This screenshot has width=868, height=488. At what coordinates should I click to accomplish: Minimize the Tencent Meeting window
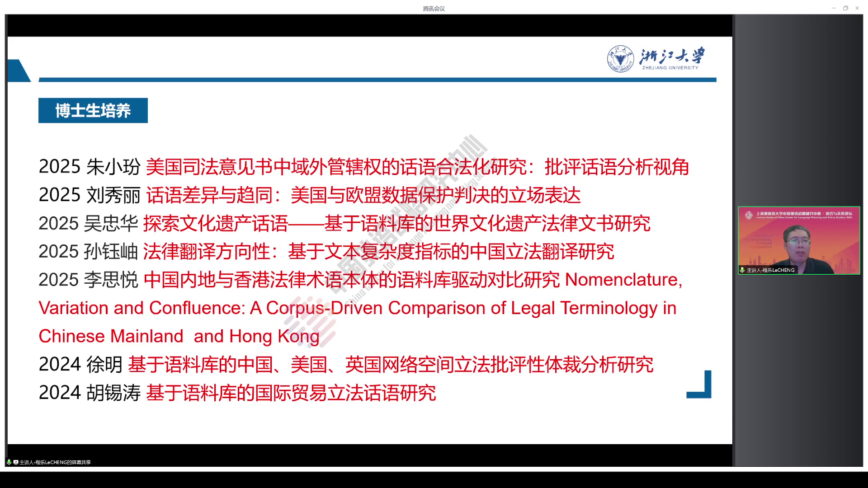834,8
